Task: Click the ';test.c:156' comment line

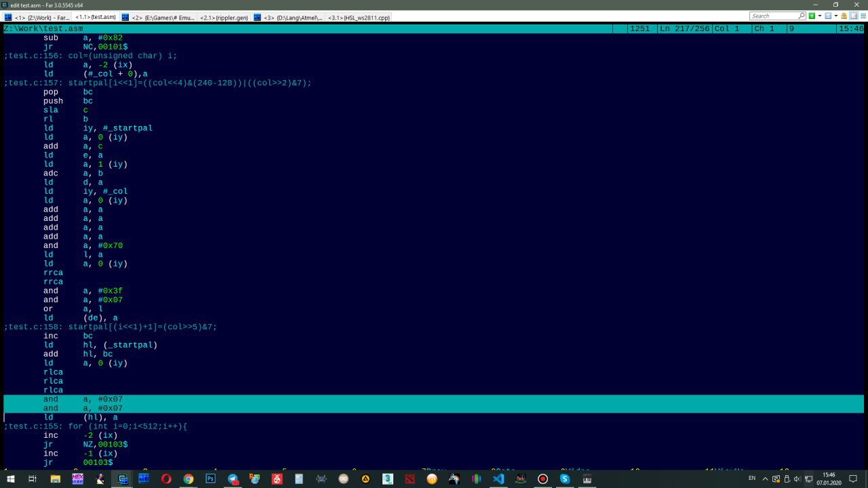Action: click(91, 56)
